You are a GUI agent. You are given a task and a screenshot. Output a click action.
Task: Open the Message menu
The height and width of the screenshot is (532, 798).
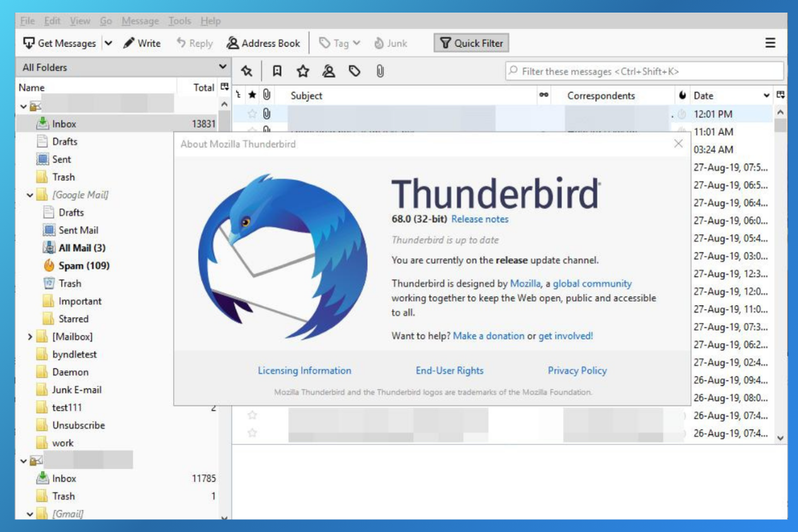click(x=140, y=21)
